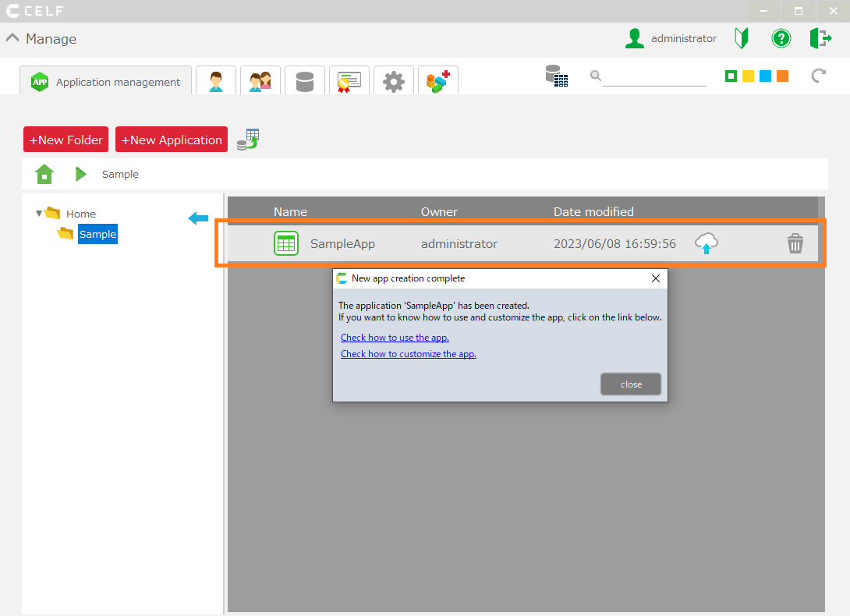The width and height of the screenshot is (850, 616).
Task: Collapse the folder panel with blue arrow
Action: 198,218
